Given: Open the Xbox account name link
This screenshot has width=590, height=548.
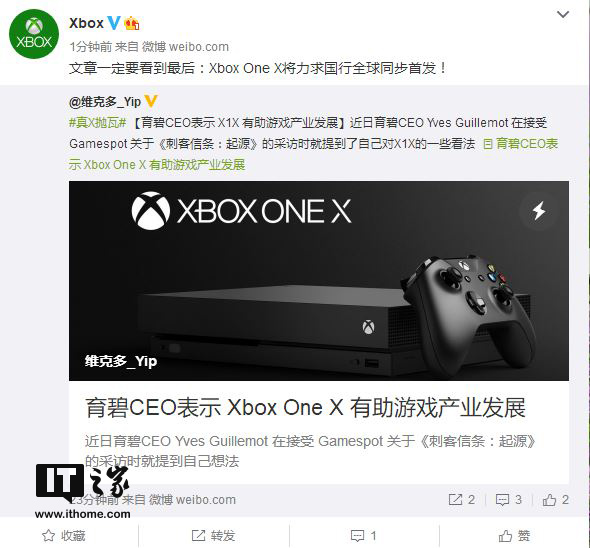Looking at the screenshot, I should pos(86,23).
